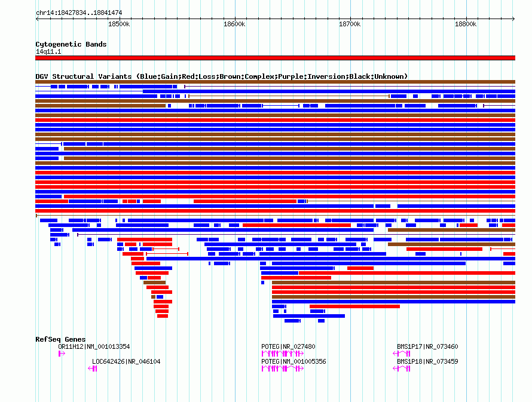Click the chr14:18427834..18841474 coordinate text
Image resolution: width=532 pixels, height=402 pixels.
coord(79,13)
